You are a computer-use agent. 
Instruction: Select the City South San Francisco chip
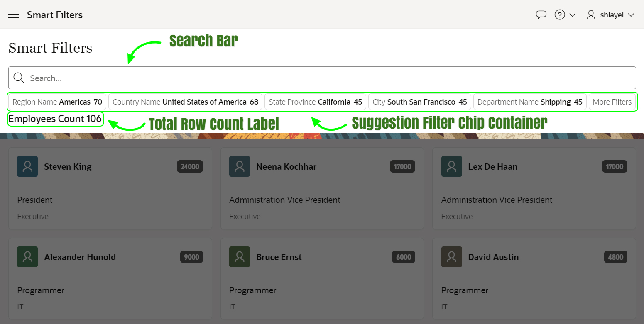[x=419, y=102]
